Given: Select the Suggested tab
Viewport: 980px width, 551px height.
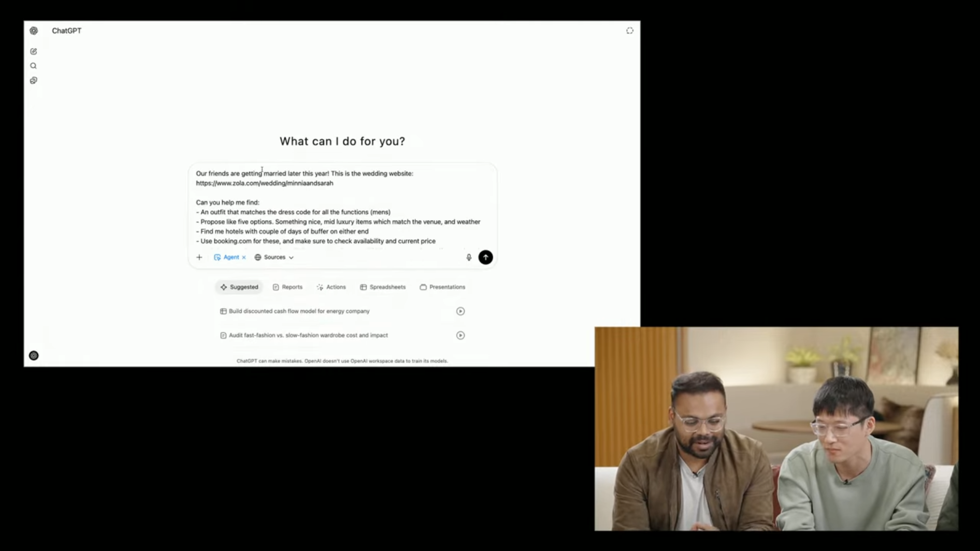Looking at the screenshot, I should (239, 287).
